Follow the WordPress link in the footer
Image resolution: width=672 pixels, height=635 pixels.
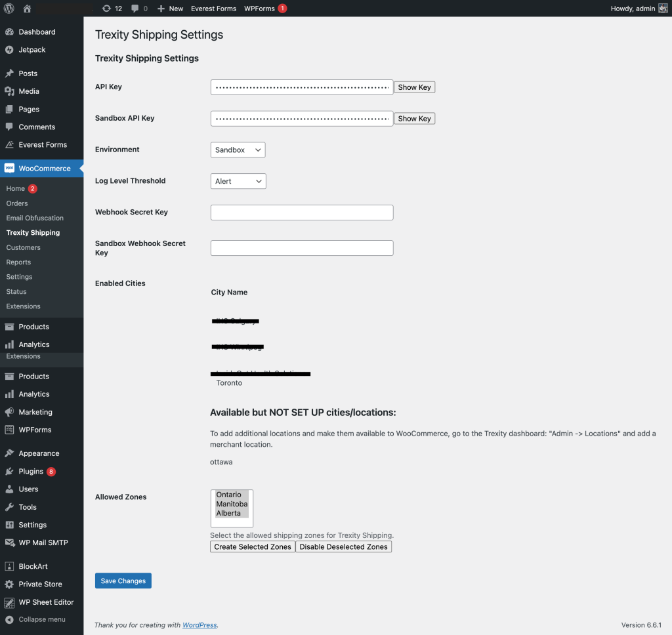199,625
